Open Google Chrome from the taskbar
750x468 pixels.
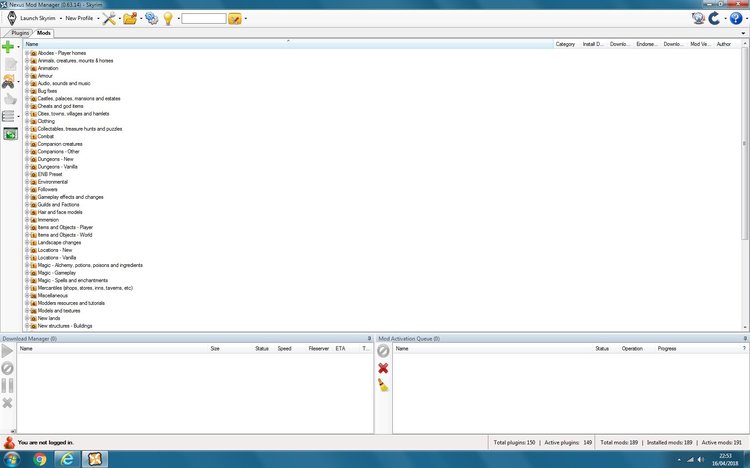click(x=40, y=460)
